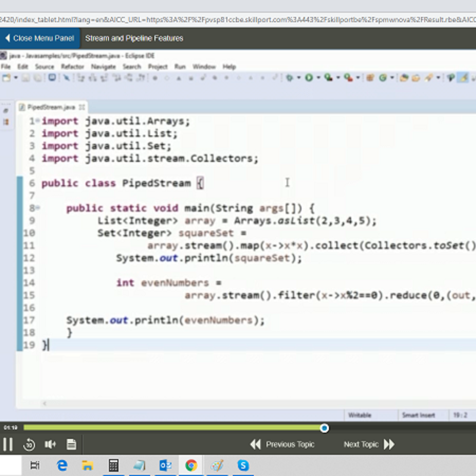Open the transcript notes icon

71,444
